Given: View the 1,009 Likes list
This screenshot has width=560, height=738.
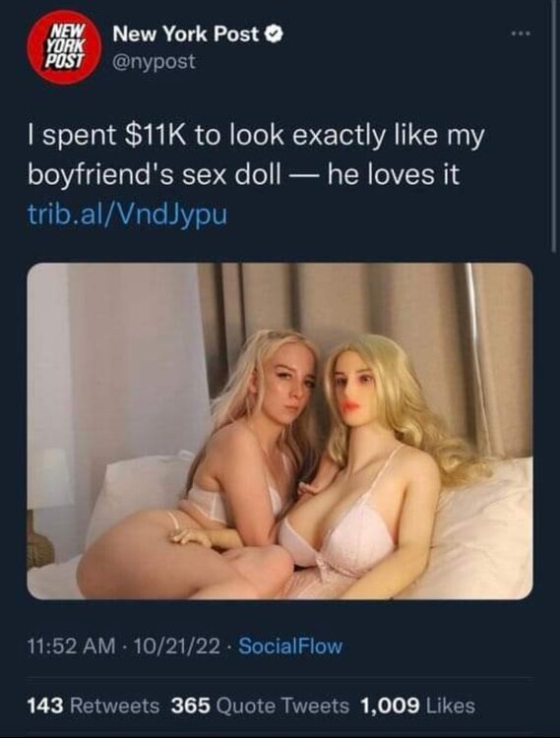Looking at the screenshot, I should [418, 706].
